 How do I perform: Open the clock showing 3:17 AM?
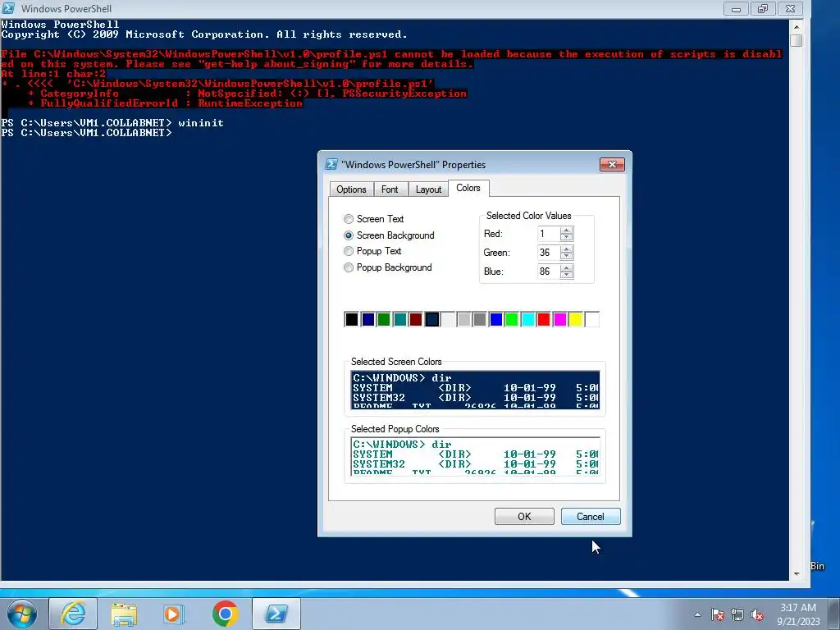pyautogui.click(x=798, y=614)
